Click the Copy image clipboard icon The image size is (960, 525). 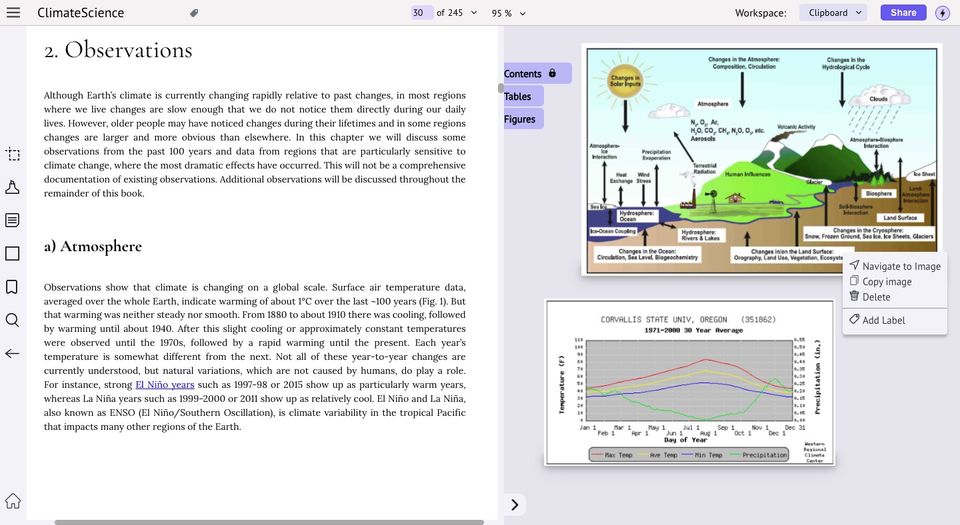point(854,280)
